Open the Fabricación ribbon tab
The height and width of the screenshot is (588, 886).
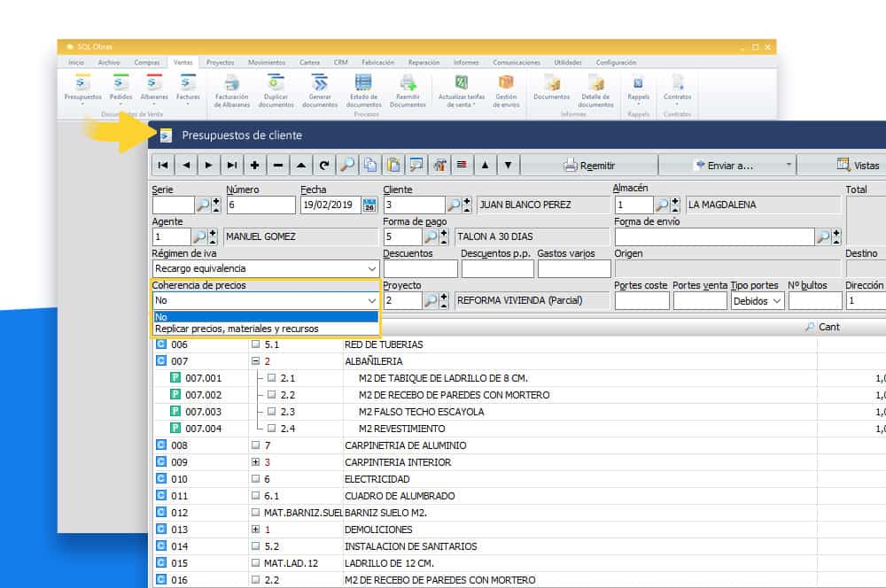pos(378,63)
